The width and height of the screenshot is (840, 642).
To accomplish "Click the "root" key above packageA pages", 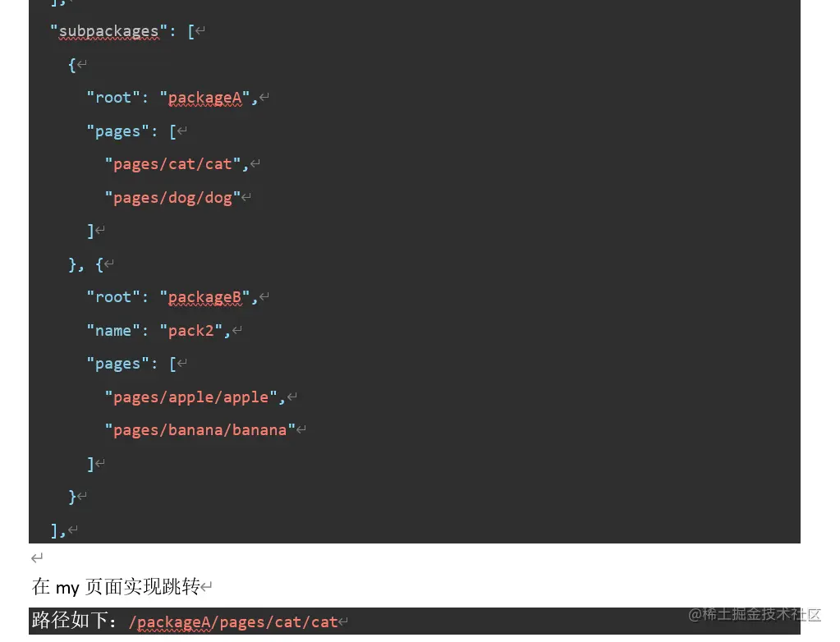I will coord(113,98).
